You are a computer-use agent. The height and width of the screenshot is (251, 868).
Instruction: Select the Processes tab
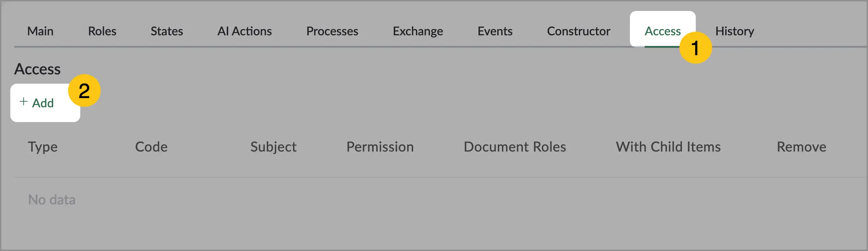[x=332, y=31]
